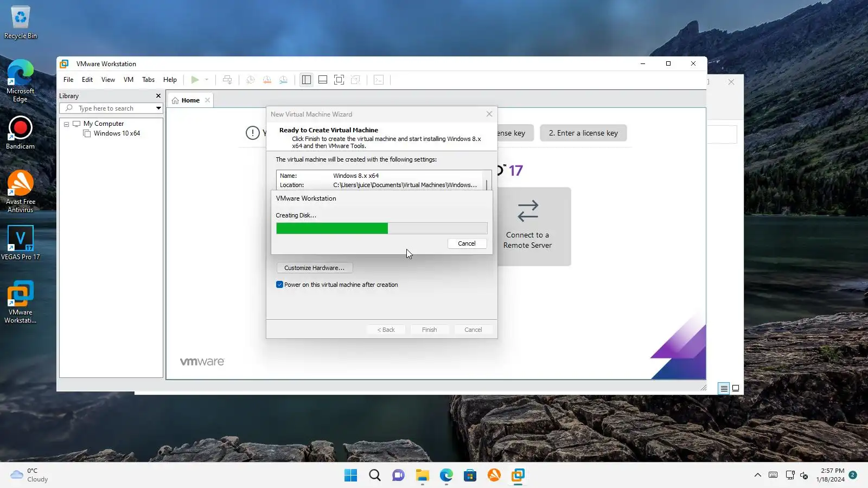Toggle Power on this virtual machine after creation
Screen dimensions: 868x488
click(280, 285)
